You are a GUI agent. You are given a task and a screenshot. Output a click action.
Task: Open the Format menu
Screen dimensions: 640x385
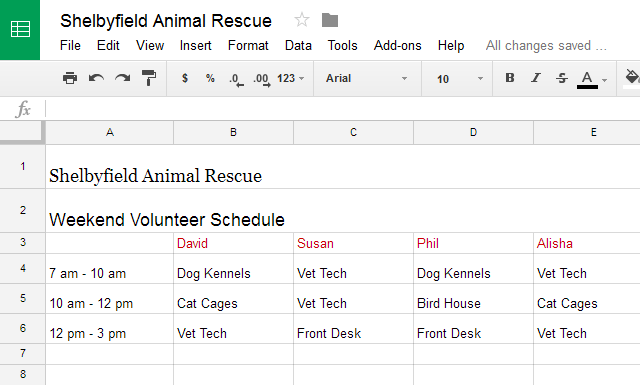point(248,45)
